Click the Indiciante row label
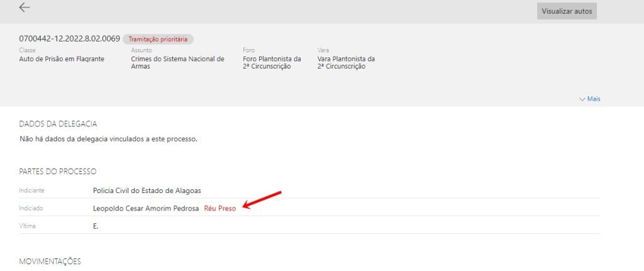The image size is (644, 271). (32, 190)
